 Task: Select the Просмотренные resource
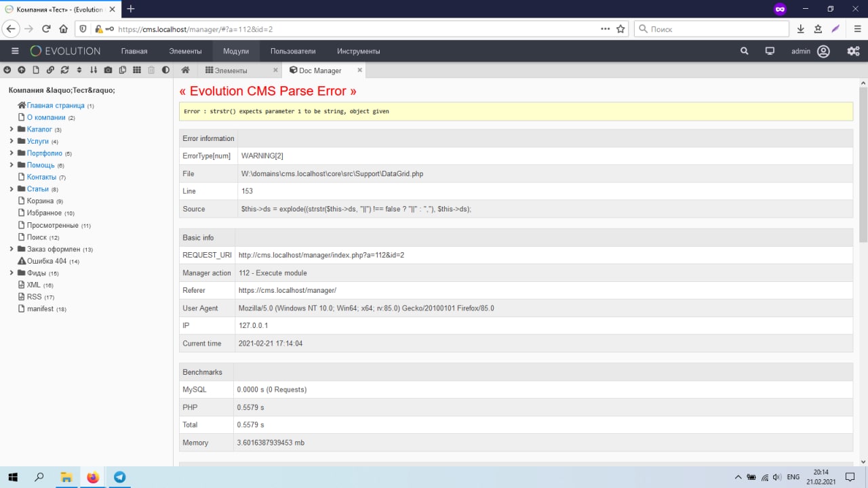point(53,225)
